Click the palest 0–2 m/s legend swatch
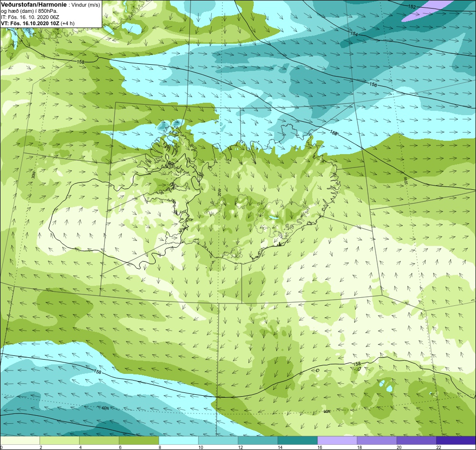Viewport: 476px width, 450px height. 20,440
